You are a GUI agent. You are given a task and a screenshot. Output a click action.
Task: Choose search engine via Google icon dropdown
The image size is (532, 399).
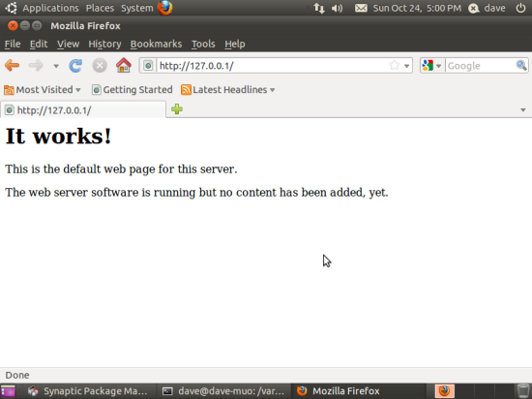coord(431,66)
